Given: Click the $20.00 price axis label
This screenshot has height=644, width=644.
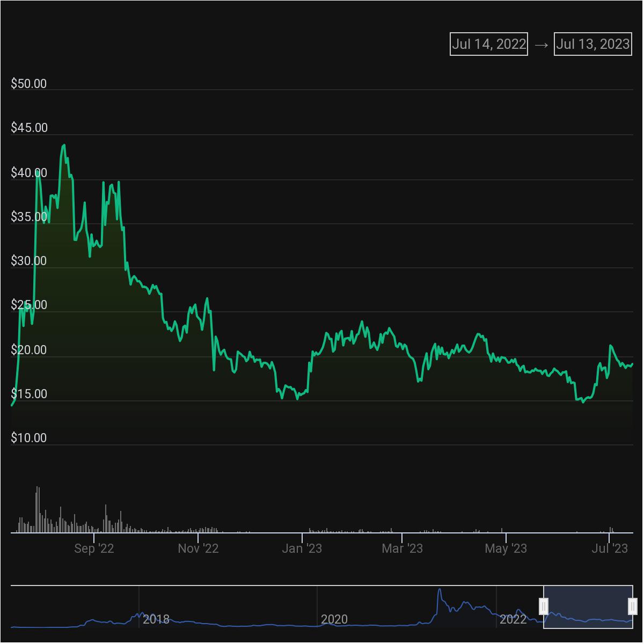Looking at the screenshot, I should click(29, 350).
